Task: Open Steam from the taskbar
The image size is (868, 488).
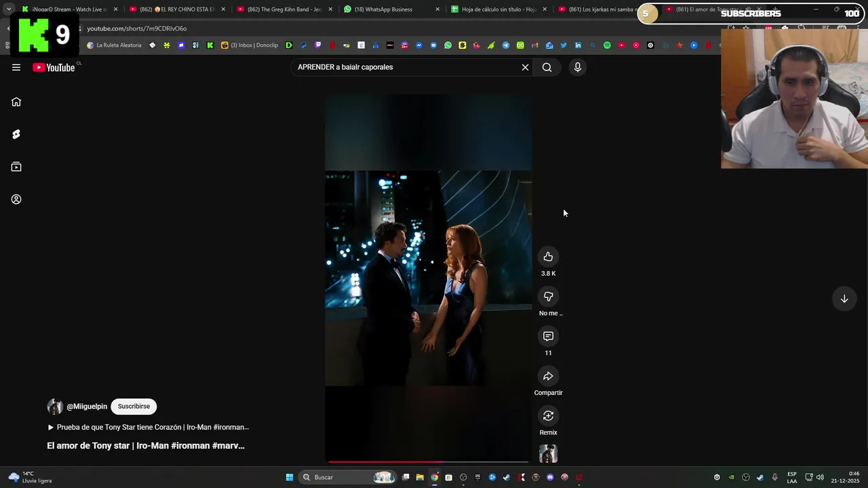Action: (507, 477)
